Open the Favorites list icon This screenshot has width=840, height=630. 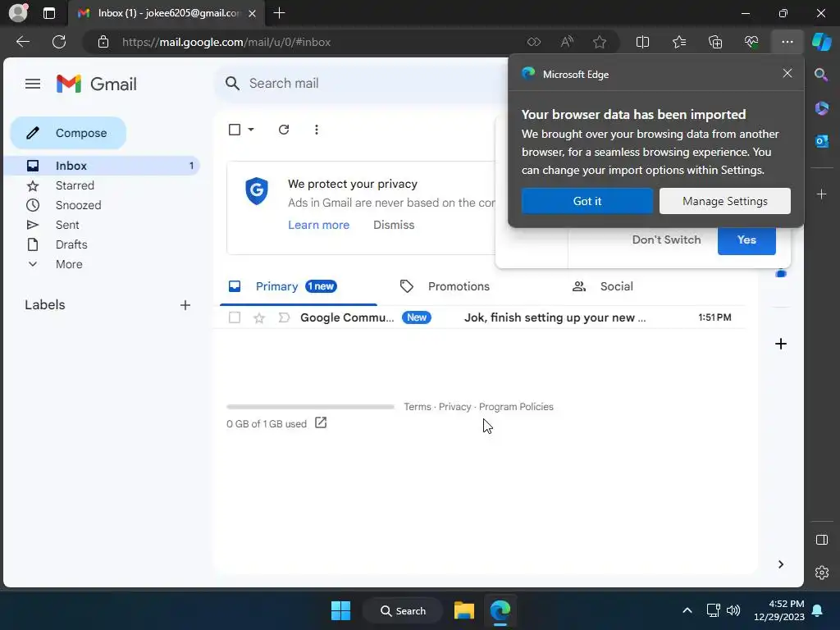pos(678,42)
